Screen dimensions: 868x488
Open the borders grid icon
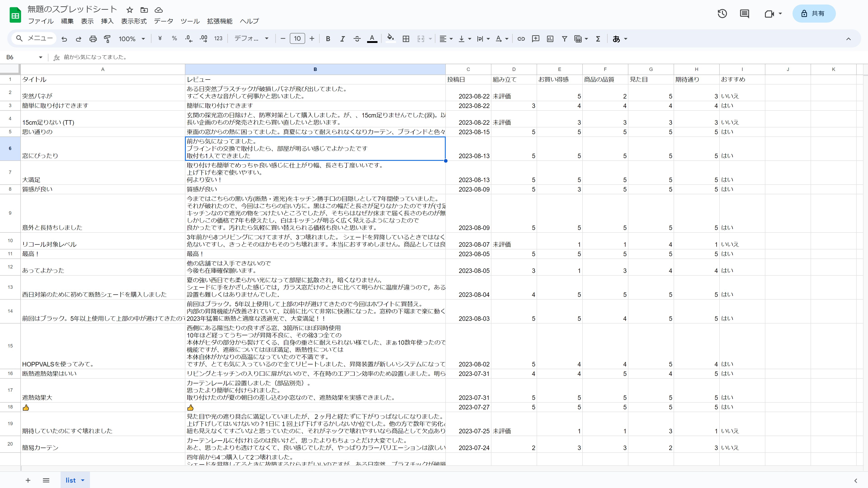coord(406,39)
